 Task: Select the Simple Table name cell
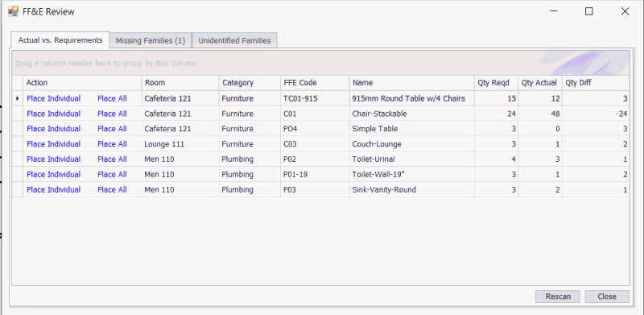(x=412, y=129)
